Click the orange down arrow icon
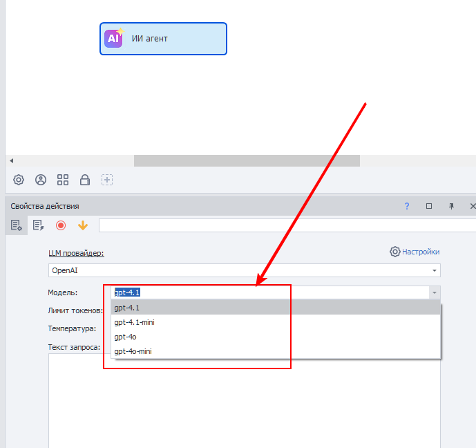The height and width of the screenshot is (448, 476). point(83,225)
